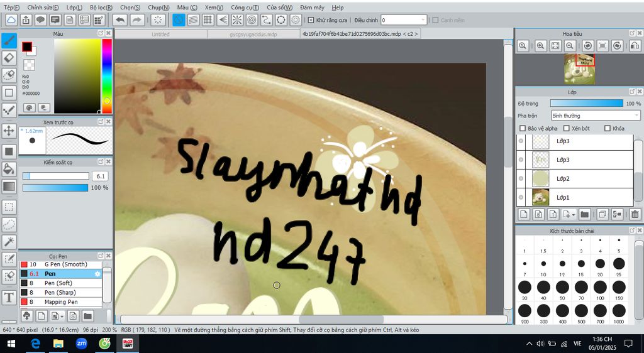
Task: Click the foreground black color swatch
Action: click(26, 46)
